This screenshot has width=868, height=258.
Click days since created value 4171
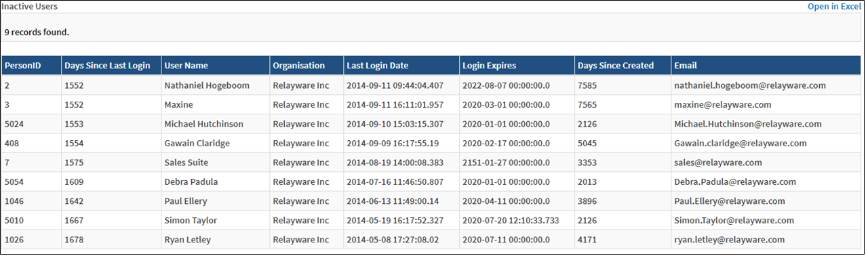pyautogui.click(x=587, y=240)
